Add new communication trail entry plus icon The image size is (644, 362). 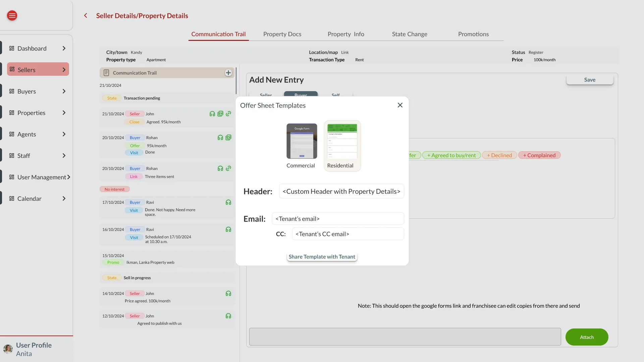tap(228, 73)
